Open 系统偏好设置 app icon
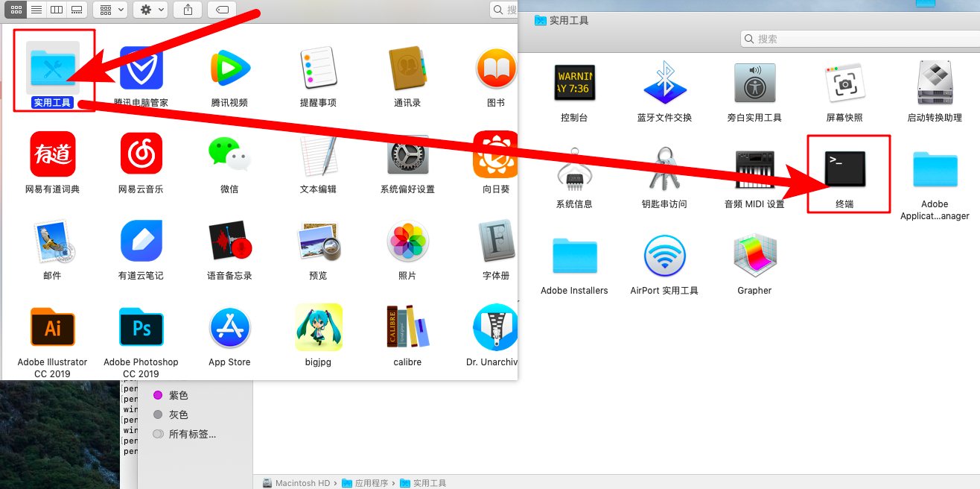Viewport: 980px width, 489px height. tap(407, 154)
